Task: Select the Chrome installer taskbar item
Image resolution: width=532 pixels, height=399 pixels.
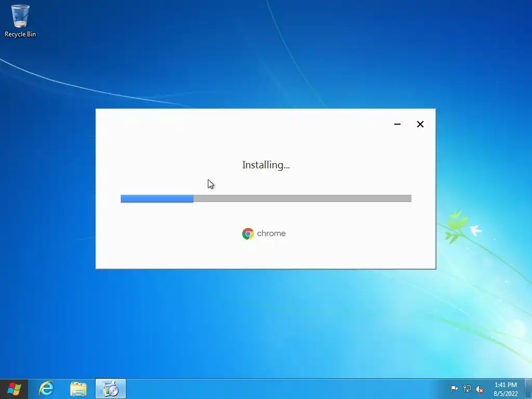Action: click(x=111, y=389)
